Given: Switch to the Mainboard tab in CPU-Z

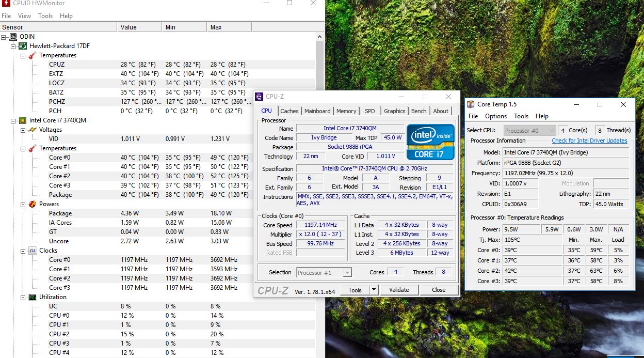Looking at the screenshot, I should pos(317,111).
